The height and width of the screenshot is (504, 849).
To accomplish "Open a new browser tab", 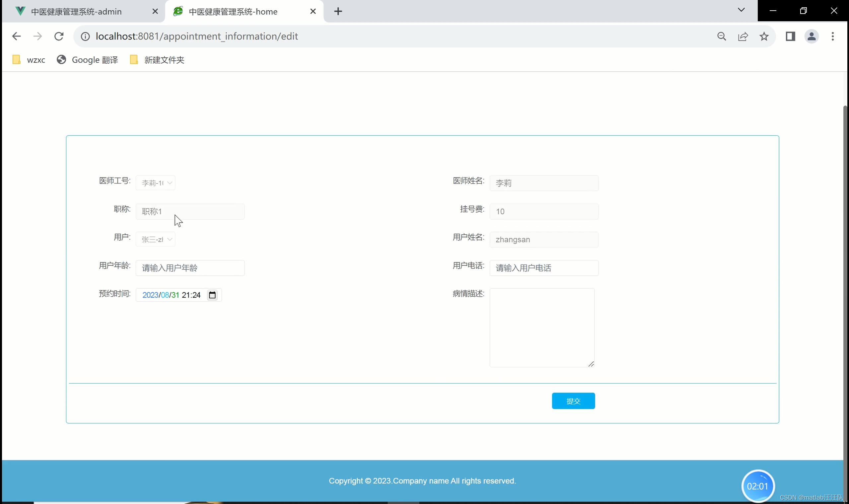I will tap(338, 12).
